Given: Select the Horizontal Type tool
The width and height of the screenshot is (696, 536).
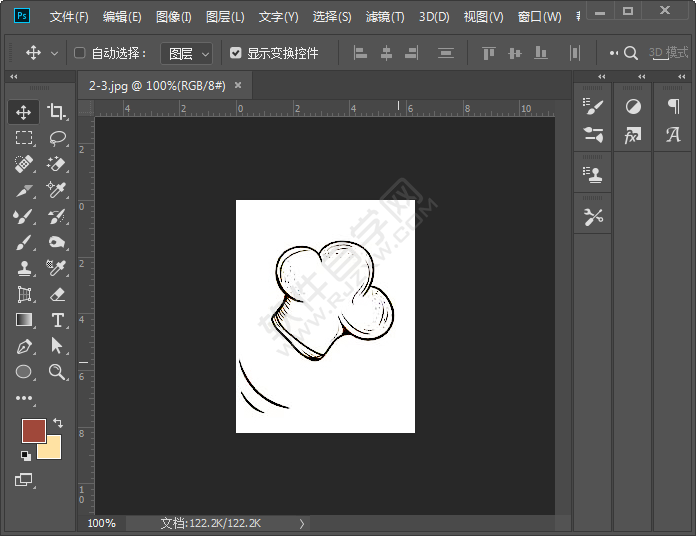Looking at the screenshot, I should pyautogui.click(x=56, y=320).
